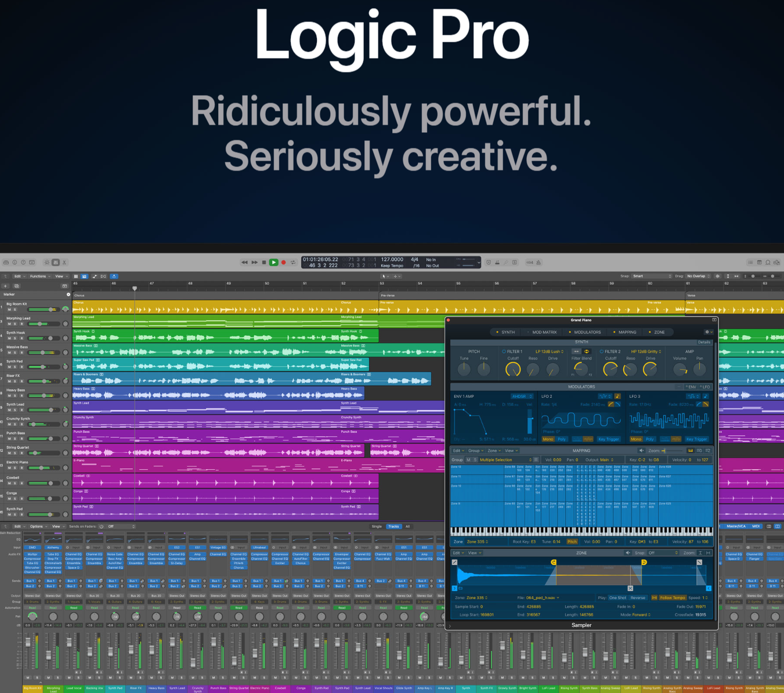Toggle the metronome icon

click(x=539, y=263)
